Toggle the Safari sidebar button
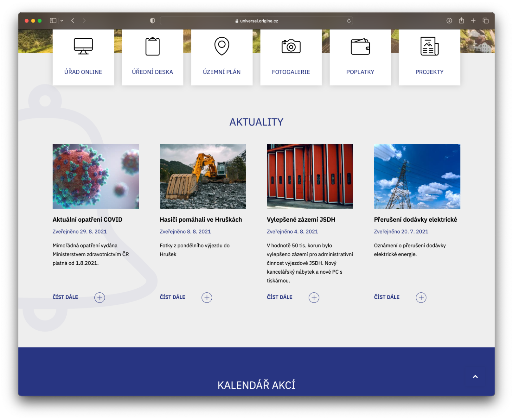The height and width of the screenshot is (420, 513). point(53,21)
